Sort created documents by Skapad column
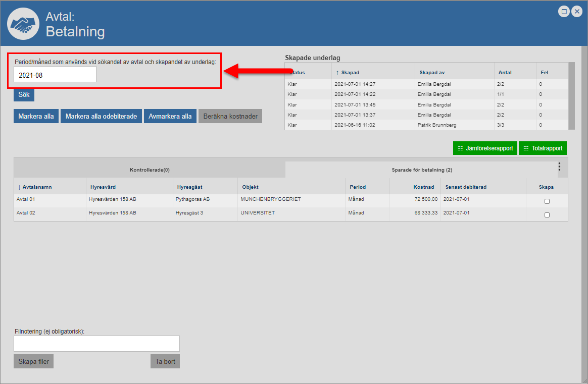 click(x=350, y=73)
